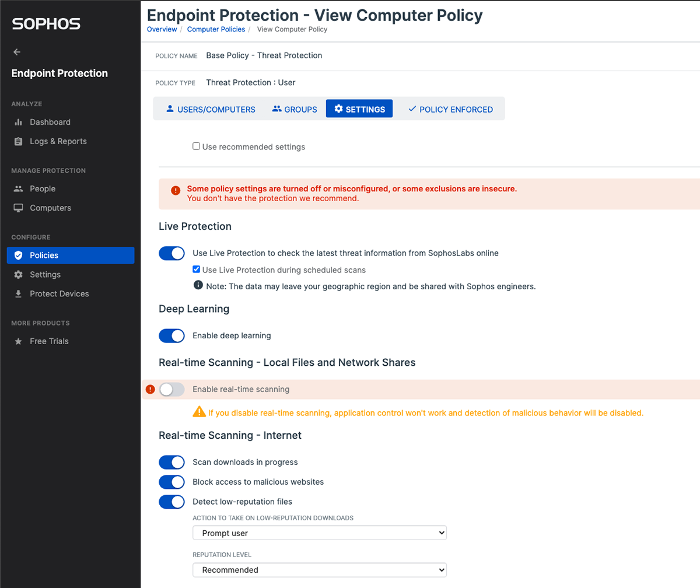Disable the Enable deep learning toggle

171,336
